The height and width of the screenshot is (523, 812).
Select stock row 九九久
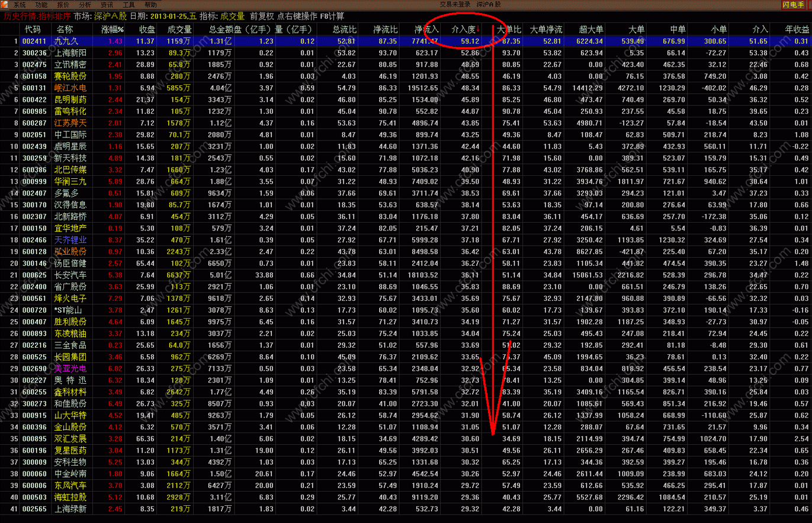[406, 41]
